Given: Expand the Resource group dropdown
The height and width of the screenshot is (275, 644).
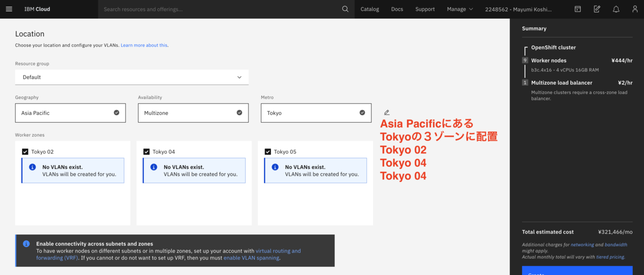Looking at the screenshot, I should (131, 77).
